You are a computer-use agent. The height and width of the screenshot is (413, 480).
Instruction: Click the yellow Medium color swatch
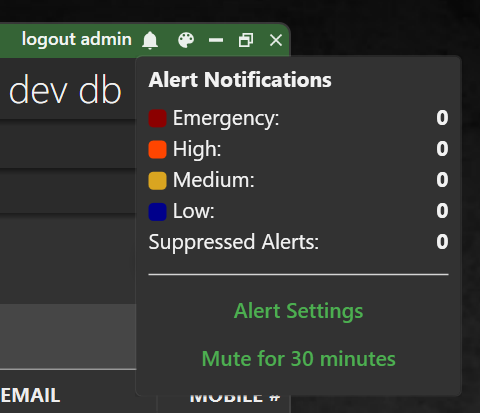[x=157, y=181]
